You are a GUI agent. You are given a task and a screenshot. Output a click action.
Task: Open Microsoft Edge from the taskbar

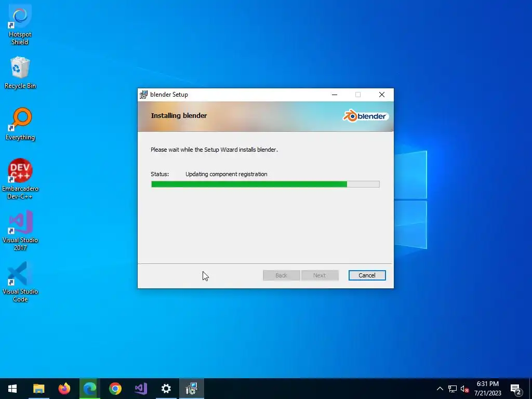click(x=89, y=389)
